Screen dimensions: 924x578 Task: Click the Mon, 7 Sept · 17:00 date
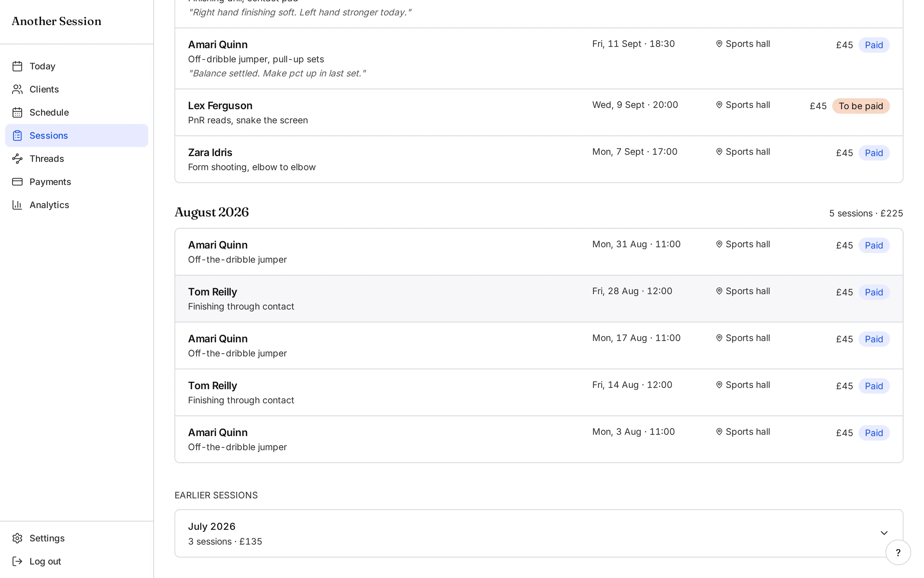(x=635, y=152)
